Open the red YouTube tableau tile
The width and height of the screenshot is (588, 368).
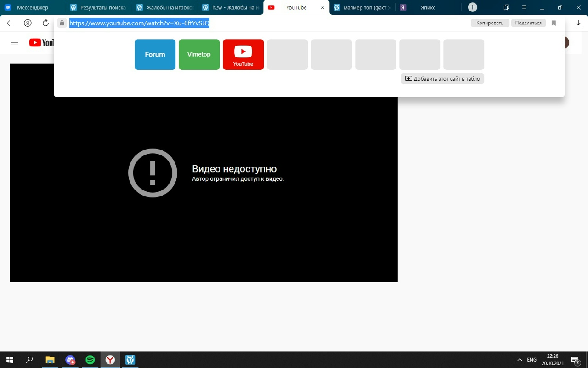point(243,54)
